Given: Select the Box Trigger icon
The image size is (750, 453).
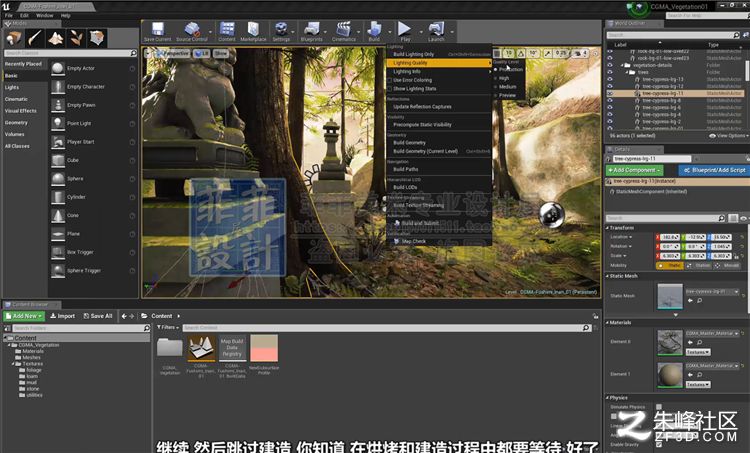Looking at the screenshot, I should (58, 252).
